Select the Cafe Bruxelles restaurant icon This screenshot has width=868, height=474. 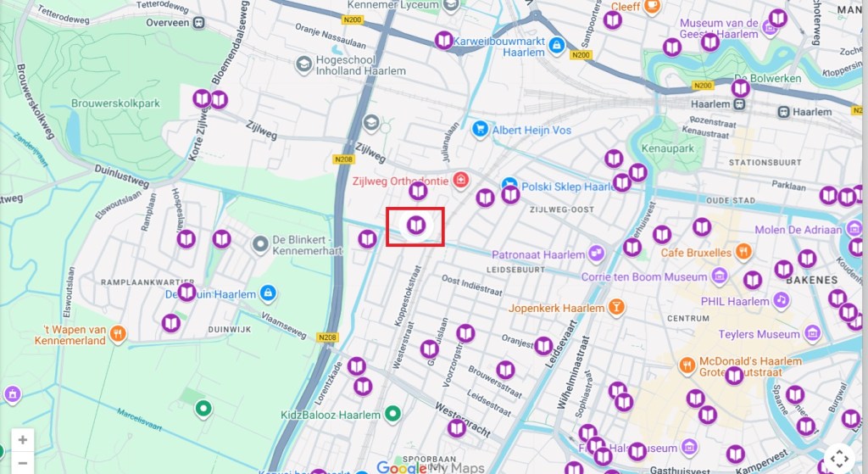coord(743,252)
